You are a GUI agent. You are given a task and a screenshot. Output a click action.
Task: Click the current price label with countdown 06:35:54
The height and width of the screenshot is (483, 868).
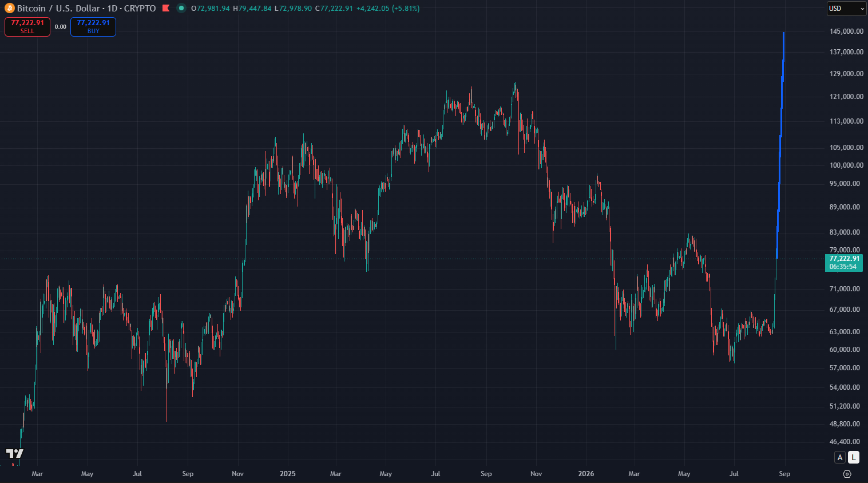point(844,263)
